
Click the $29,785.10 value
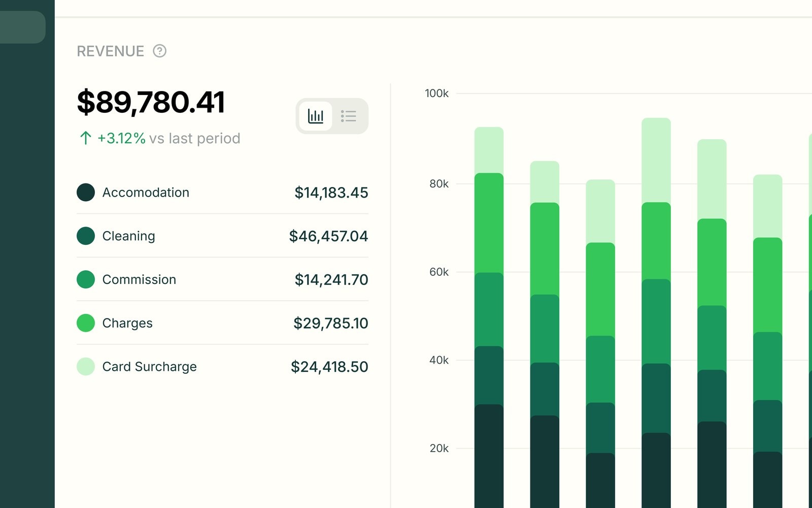pyautogui.click(x=330, y=323)
